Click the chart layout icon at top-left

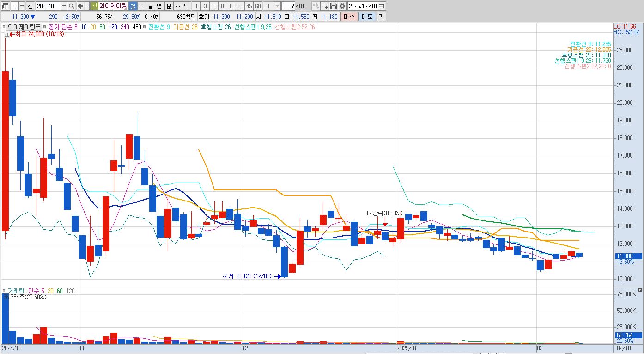(6, 6)
